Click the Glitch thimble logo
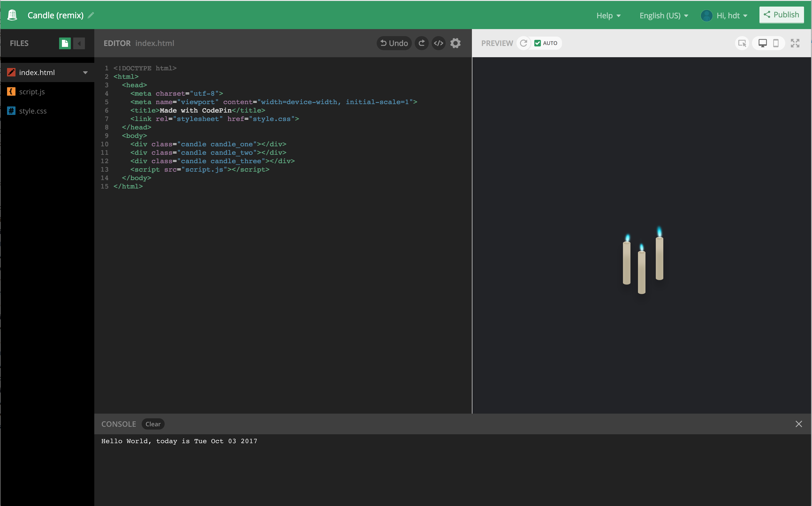Image resolution: width=812 pixels, height=506 pixels. [12, 15]
